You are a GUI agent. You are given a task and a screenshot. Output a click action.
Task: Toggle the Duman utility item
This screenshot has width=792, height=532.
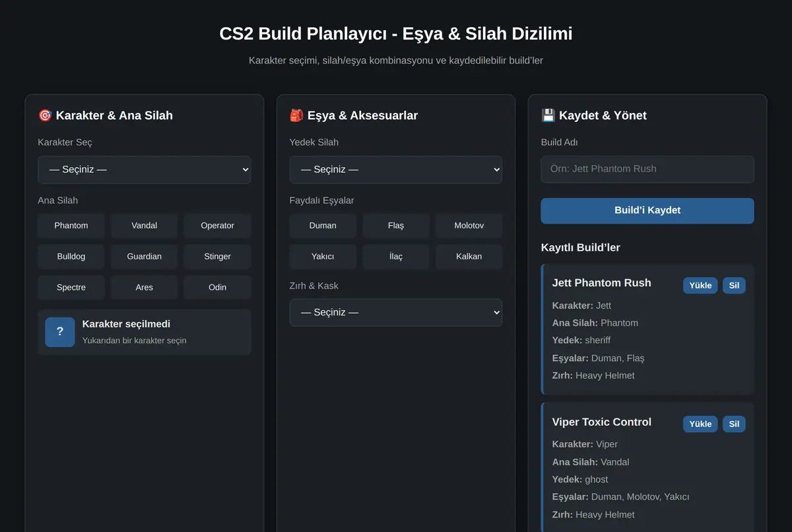[x=323, y=226]
